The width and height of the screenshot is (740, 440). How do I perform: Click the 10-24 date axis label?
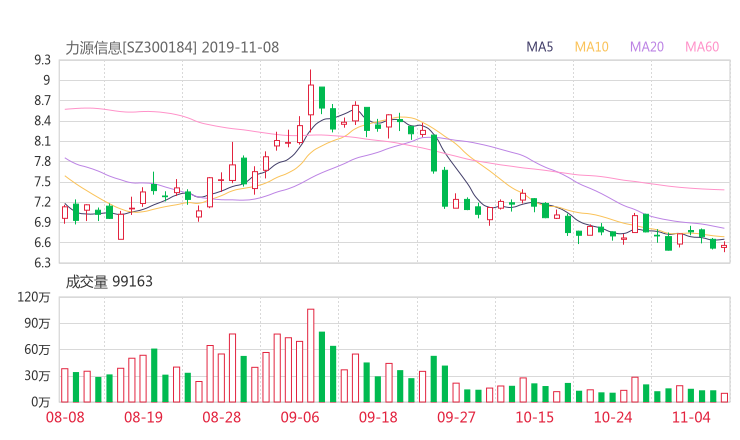(x=613, y=417)
